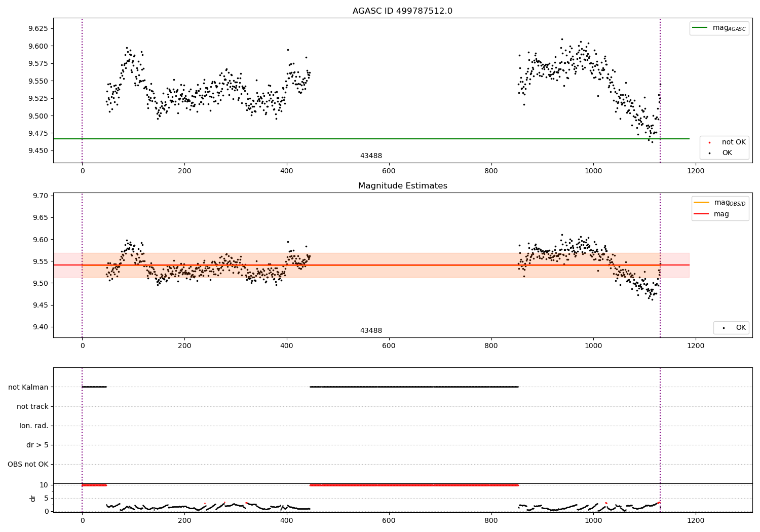Screen dimensions: 760x532
Task: Click the 'not Kalman' y-axis label
Action: coord(28,387)
